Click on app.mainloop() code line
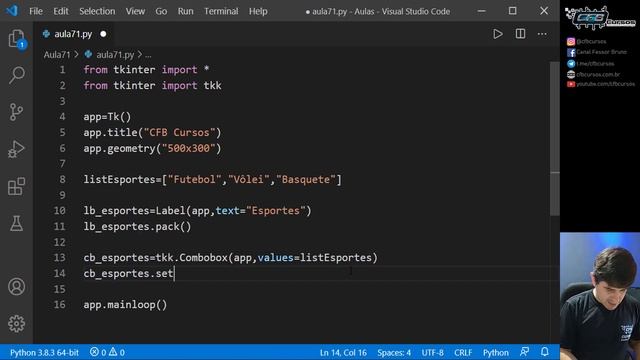 tap(125, 305)
